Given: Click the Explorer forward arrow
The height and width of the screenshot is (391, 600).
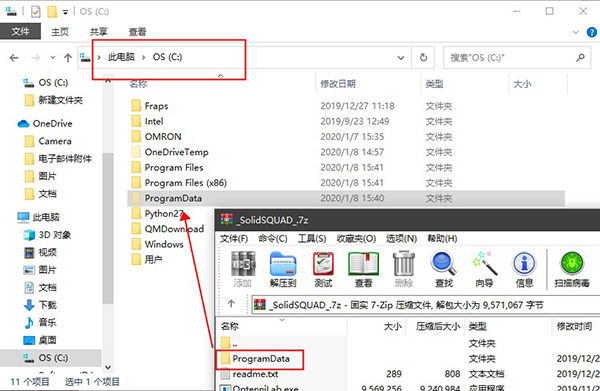Looking at the screenshot, I should pos(36,58).
